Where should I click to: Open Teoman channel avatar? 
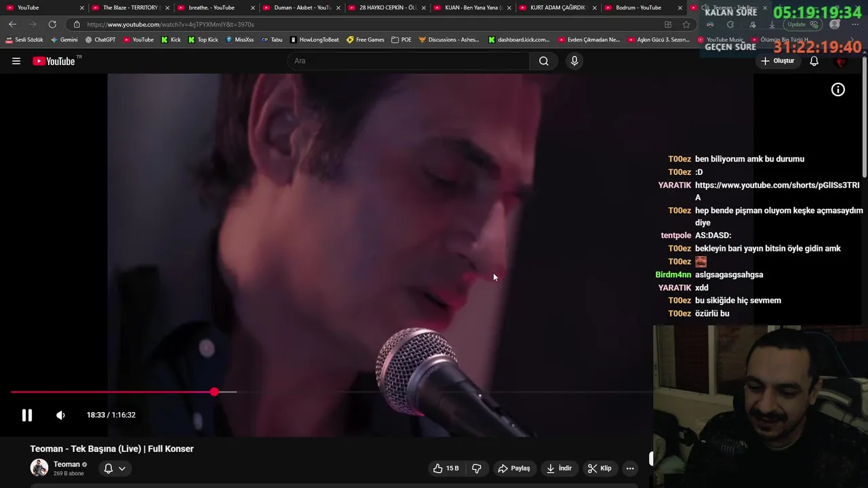pos(39,468)
